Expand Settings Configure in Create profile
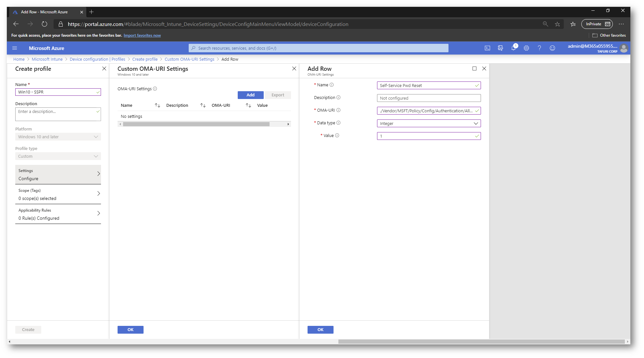This screenshot has width=644, height=358. pos(58,175)
